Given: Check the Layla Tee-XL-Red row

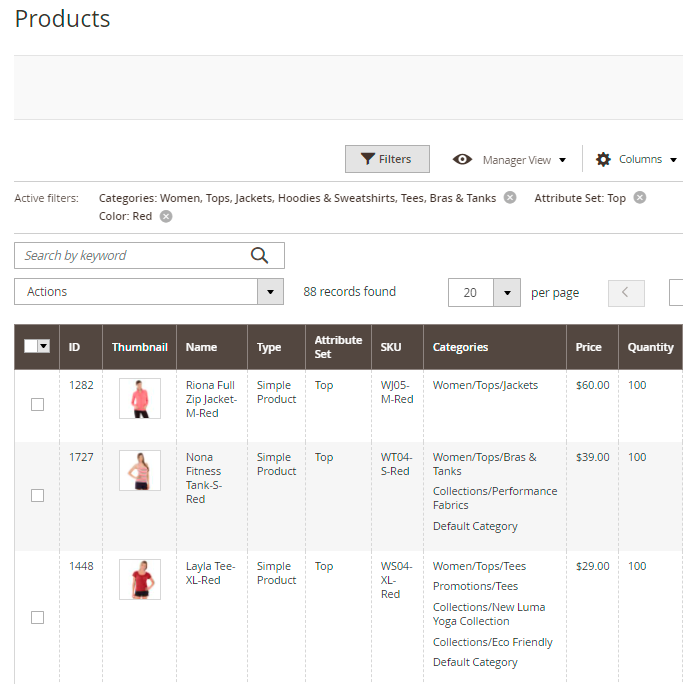Looking at the screenshot, I should point(37,618).
